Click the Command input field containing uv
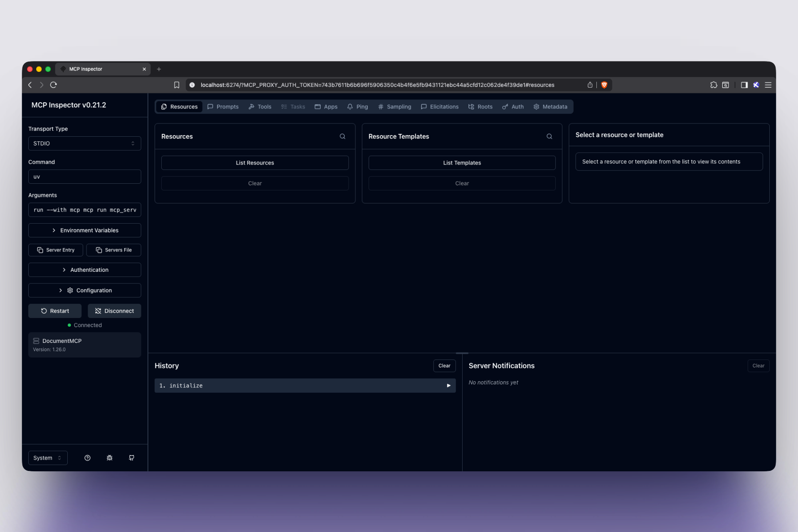Viewport: 798px width, 532px height. [85, 177]
